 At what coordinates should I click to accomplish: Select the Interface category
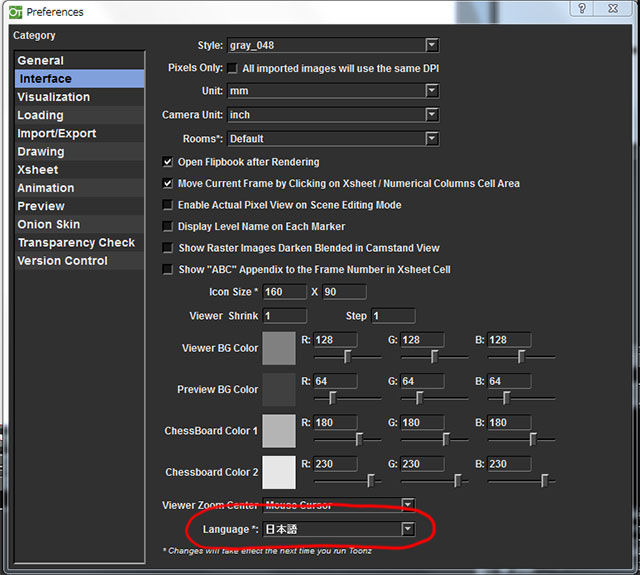(x=80, y=78)
